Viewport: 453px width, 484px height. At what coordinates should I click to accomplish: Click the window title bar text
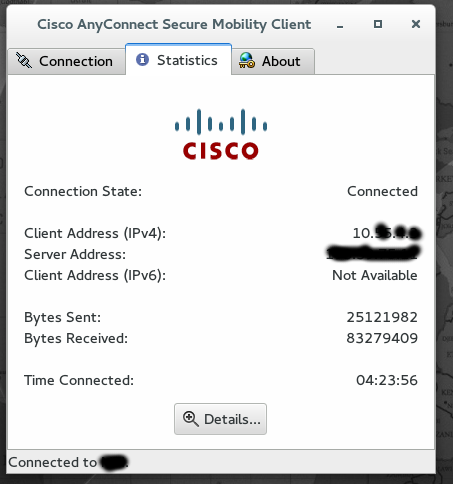(x=174, y=24)
